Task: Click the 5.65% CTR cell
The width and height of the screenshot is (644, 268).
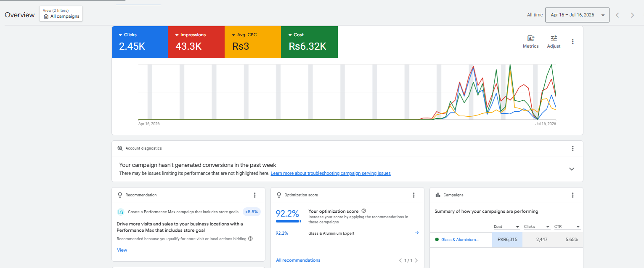Action: (568, 239)
